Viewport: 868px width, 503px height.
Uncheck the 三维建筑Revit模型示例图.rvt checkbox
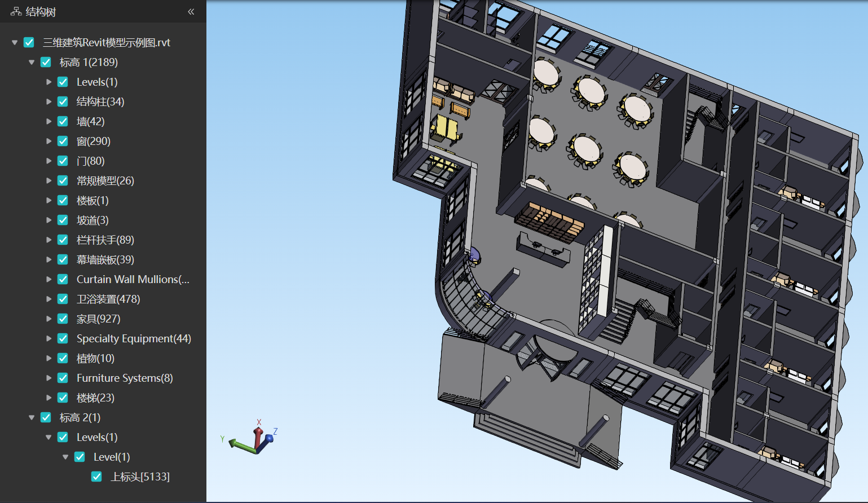coord(29,42)
